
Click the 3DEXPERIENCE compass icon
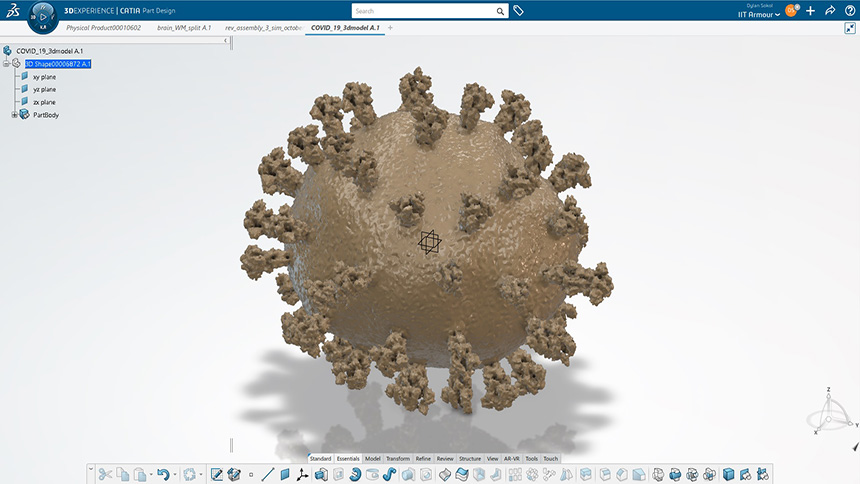click(x=41, y=17)
